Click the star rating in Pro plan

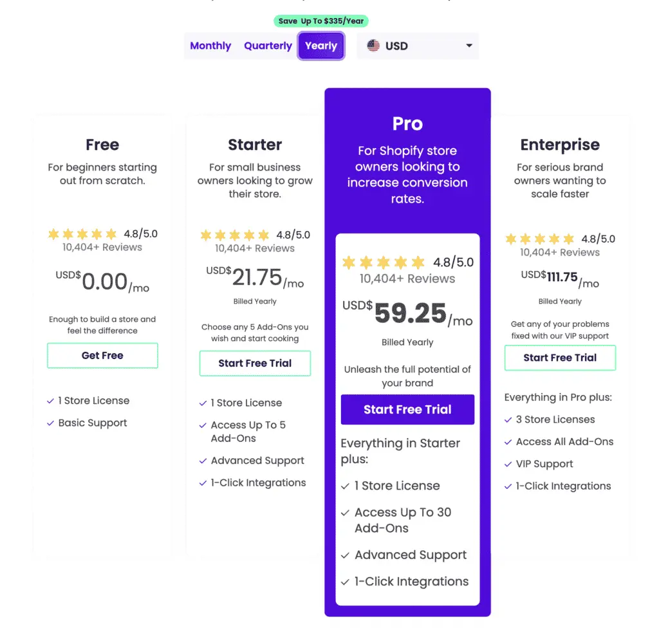(384, 262)
